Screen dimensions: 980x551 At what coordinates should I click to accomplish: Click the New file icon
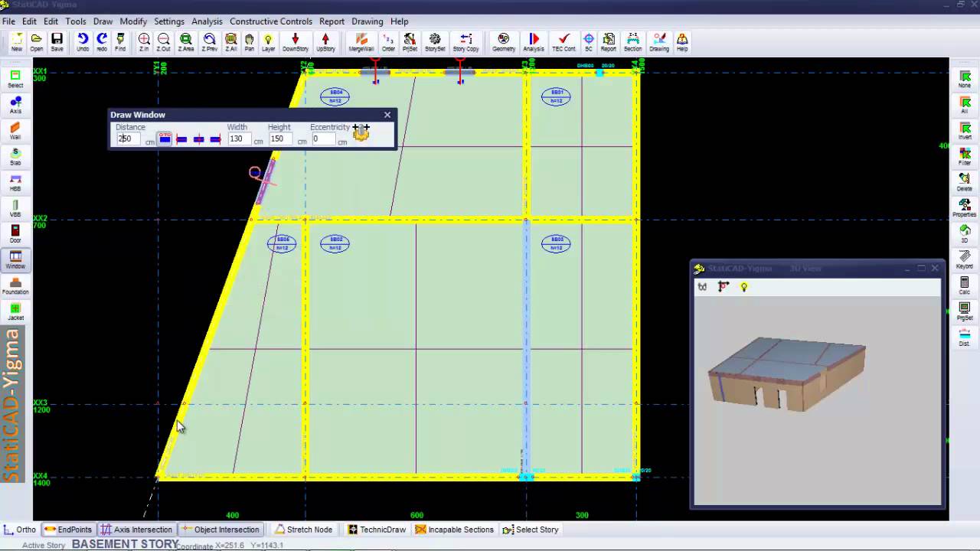[x=16, y=42]
